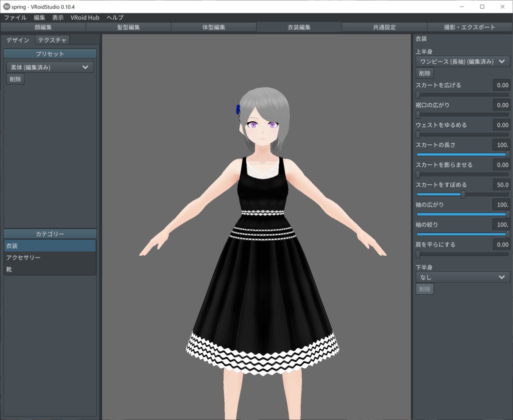Click the 削除 button under 上半身
513x420 pixels.
pyautogui.click(x=424, y=73)
